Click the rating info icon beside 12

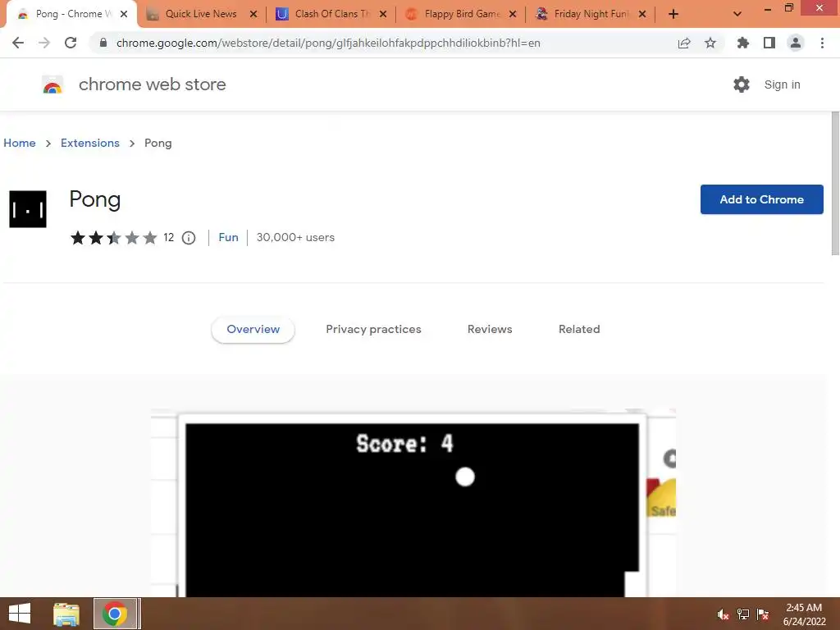[189, 238]
